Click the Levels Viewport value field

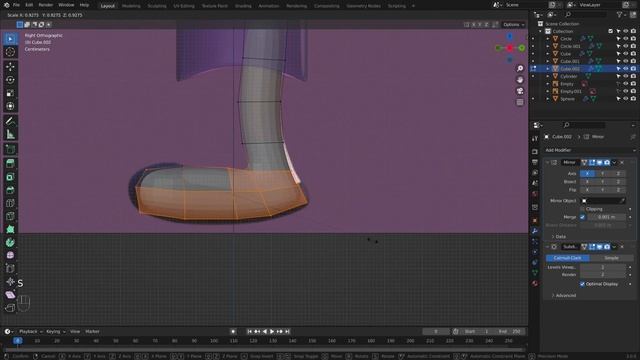pos(602,267)
